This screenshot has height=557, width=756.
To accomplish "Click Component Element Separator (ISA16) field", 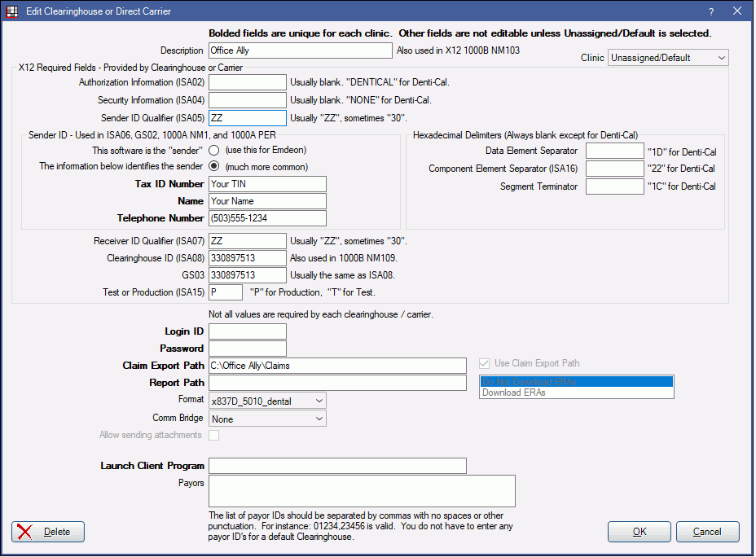I will (x=615, y=169).
